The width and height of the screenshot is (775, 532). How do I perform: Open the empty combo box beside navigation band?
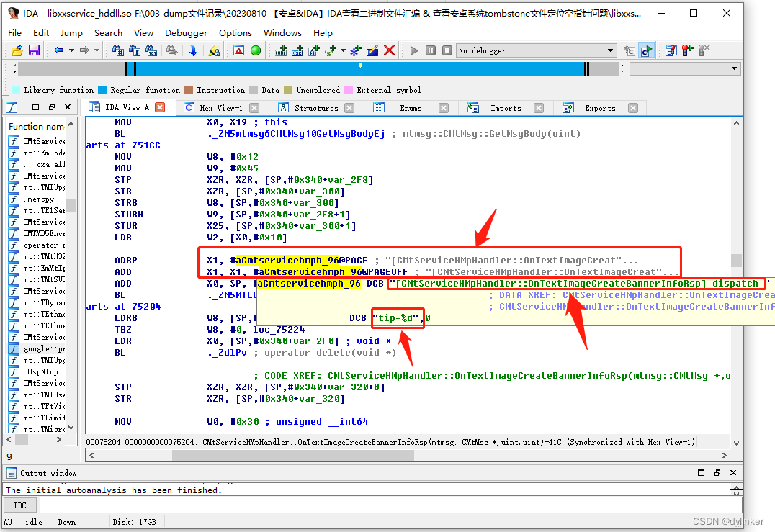(x=685, y=68)
